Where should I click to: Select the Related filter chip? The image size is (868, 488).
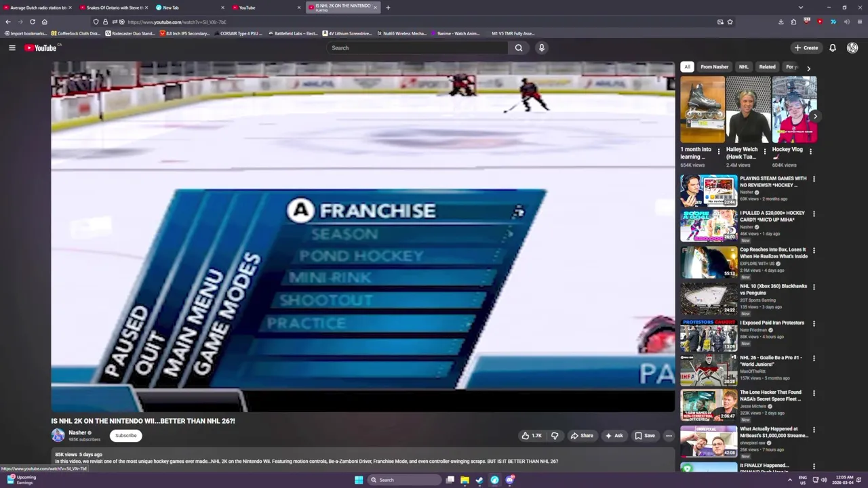pos(767,67)
